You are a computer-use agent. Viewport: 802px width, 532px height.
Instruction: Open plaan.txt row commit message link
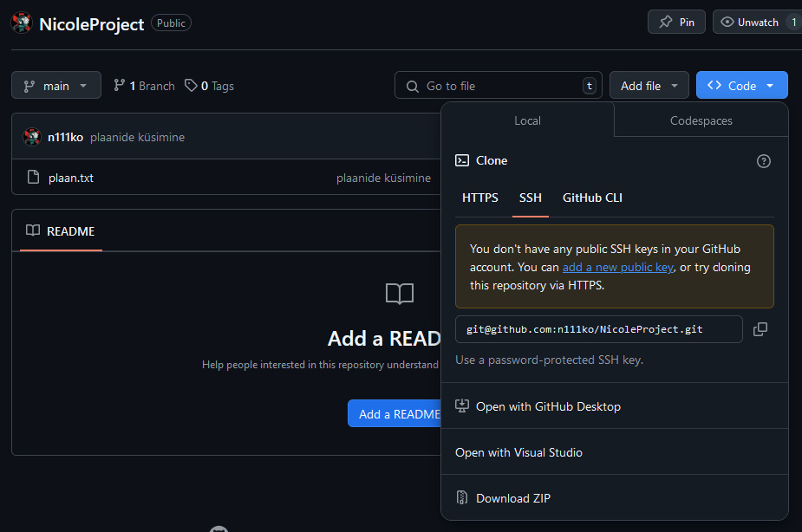point(383,178)
